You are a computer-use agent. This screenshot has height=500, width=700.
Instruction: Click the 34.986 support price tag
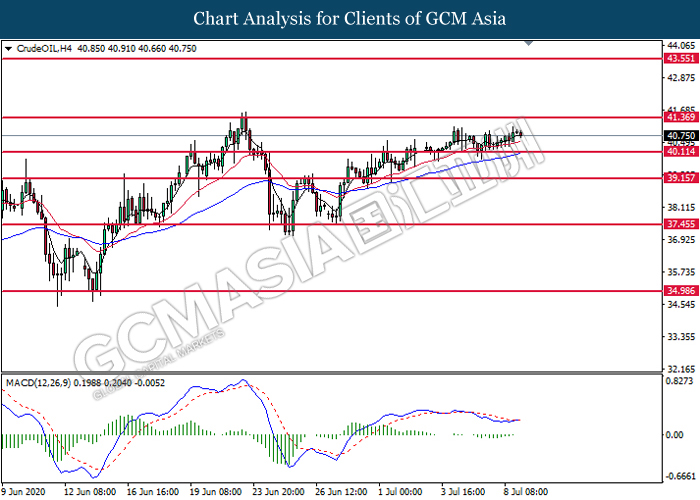(680, 291)
